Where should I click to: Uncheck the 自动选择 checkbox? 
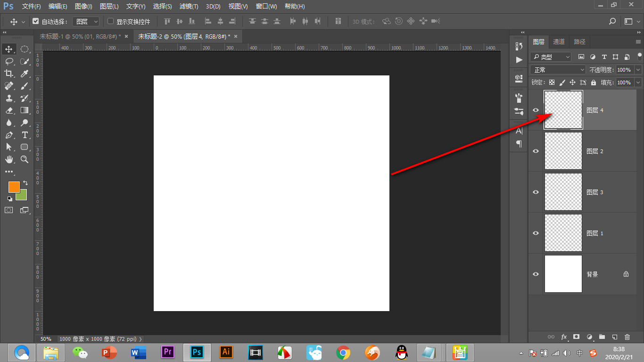(36, 21)
